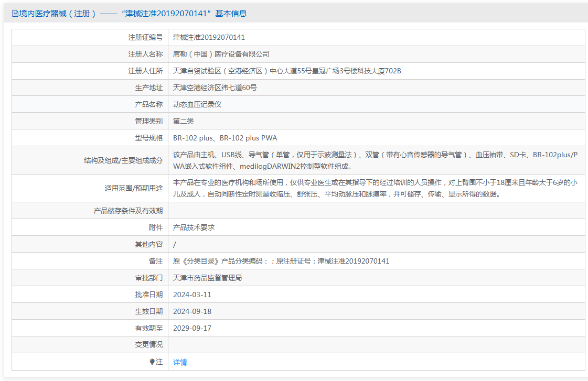588x381 pixels.
Task: Click the 型号规格 label
Action: click(x=149, y=138)
